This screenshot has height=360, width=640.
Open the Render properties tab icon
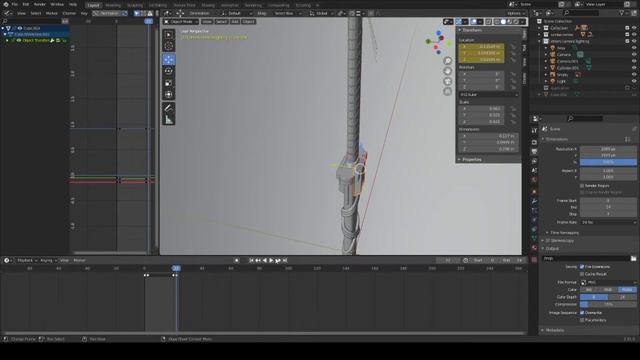click(534, 142)
